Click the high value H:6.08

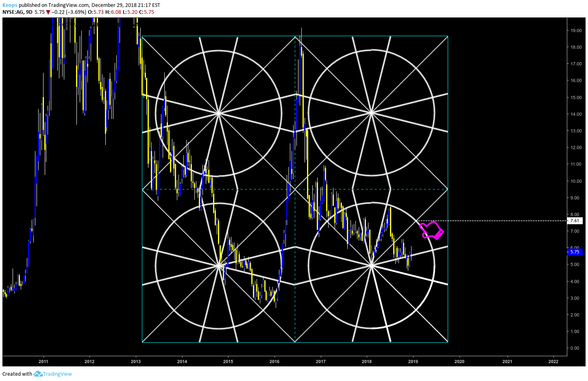(x=113, y=12)
